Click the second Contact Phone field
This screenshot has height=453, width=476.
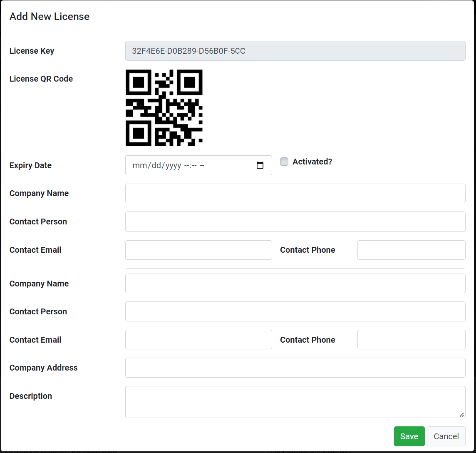click(x=412, y=340)
